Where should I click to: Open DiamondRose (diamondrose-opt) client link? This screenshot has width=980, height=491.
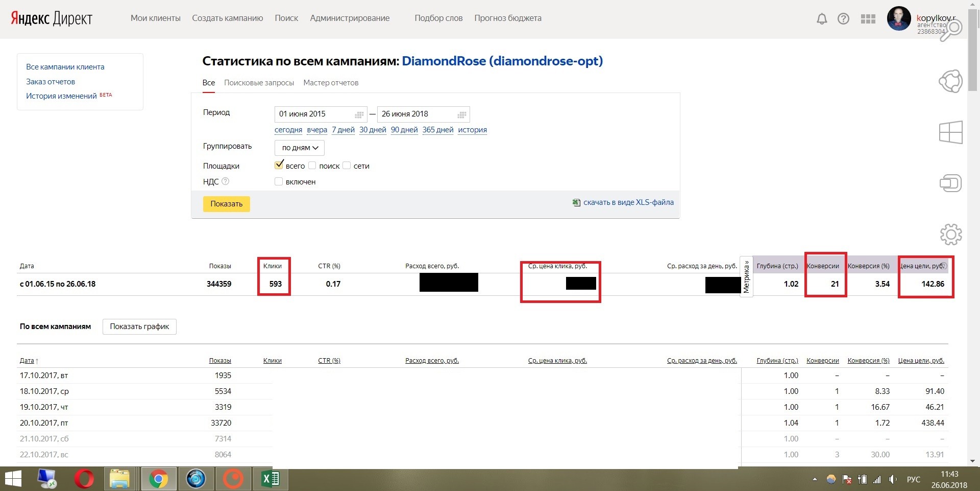pos(502,61)
